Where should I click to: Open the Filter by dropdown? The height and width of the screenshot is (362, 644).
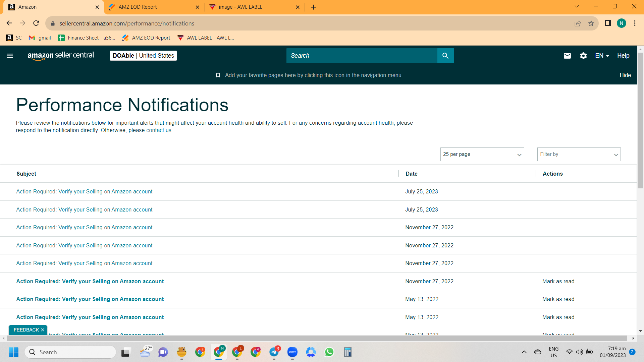coord(579,154)
